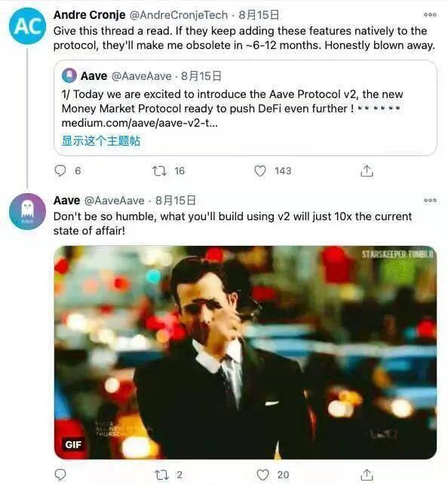Retweet Aave's tweet with 2 retweets

161,474
